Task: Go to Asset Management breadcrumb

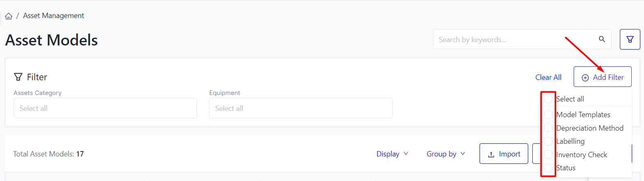Action: pyautogui.click(x=54, y=16)
